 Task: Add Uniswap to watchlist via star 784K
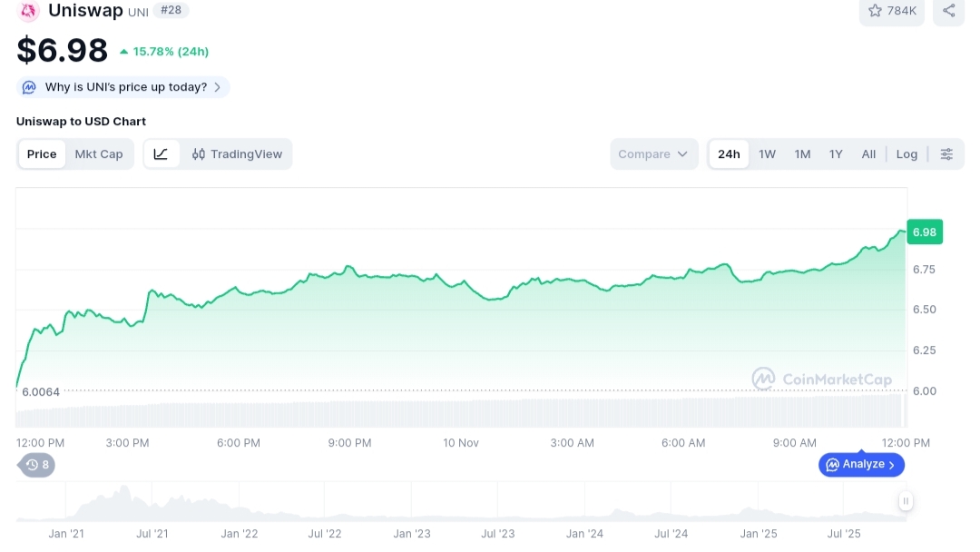pos(892,11)
